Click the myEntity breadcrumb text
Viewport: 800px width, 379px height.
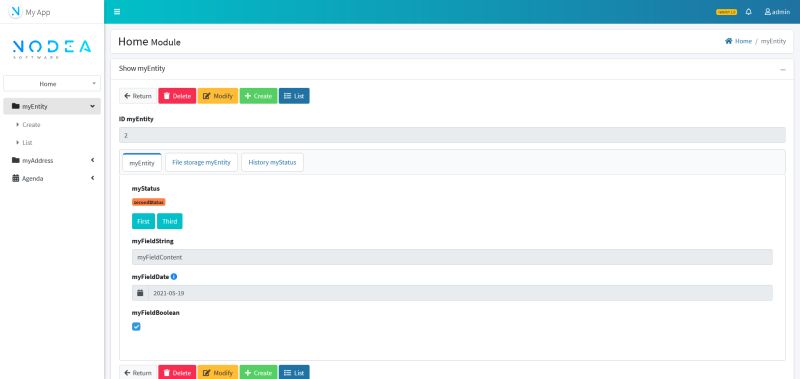pos(773,41)
